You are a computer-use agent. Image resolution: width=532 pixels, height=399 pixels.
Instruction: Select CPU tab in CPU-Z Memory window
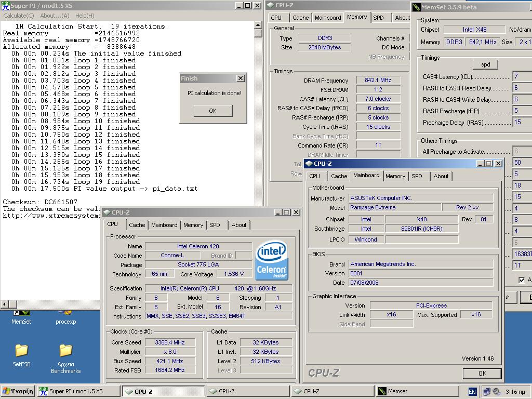click(276, 18)
